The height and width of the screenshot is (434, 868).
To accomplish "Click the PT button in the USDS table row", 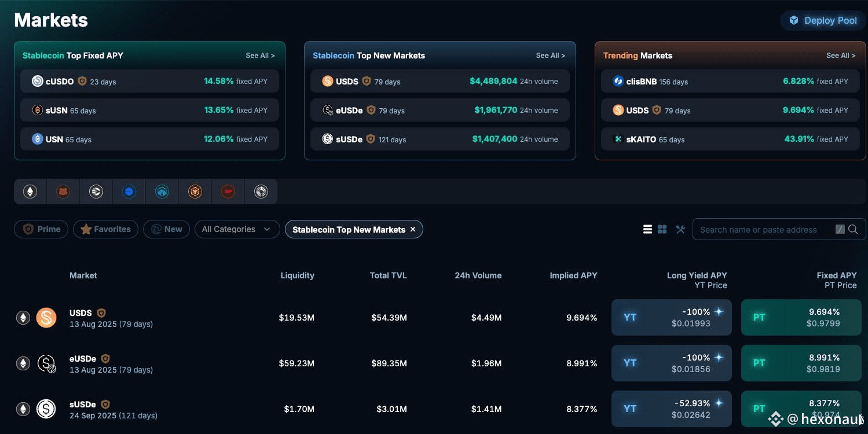I will pos(801,317).
